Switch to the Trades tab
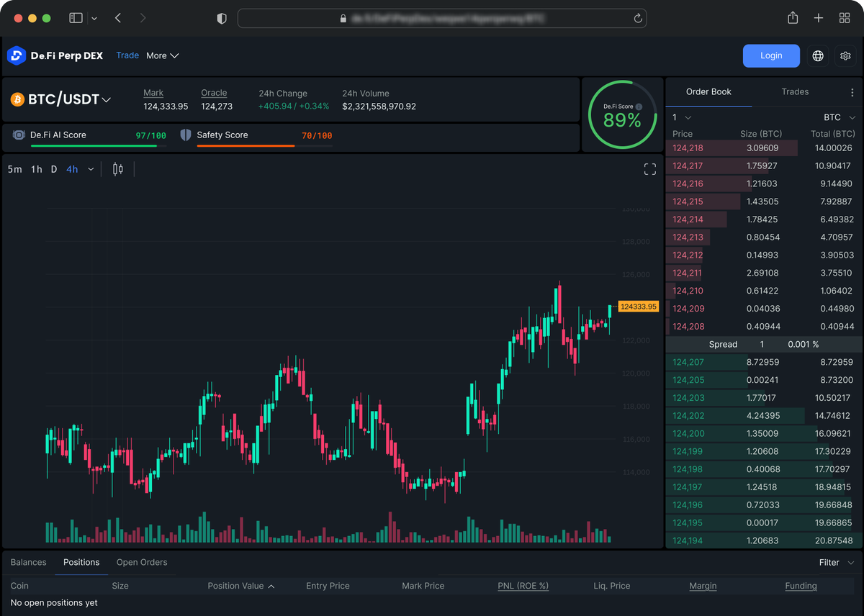864x616 pixels. coord(795,92)
